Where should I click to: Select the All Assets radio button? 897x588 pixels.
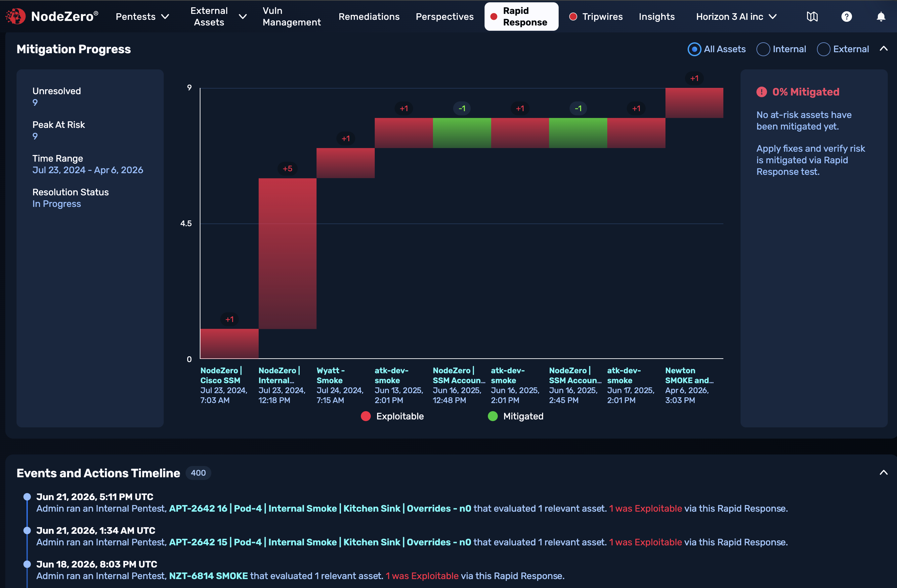(694, 49)
